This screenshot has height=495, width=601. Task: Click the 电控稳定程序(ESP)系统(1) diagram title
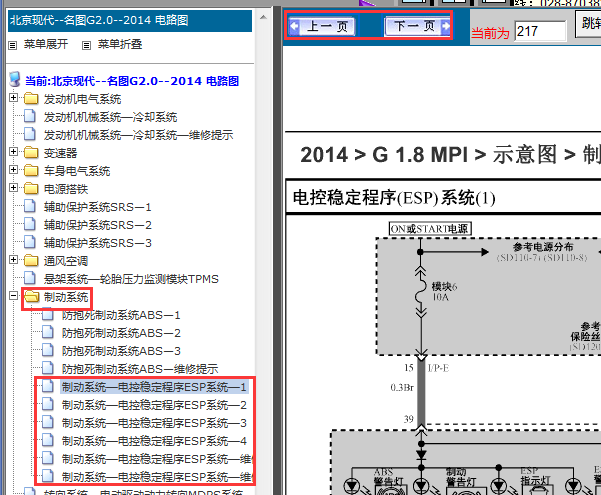394,198
